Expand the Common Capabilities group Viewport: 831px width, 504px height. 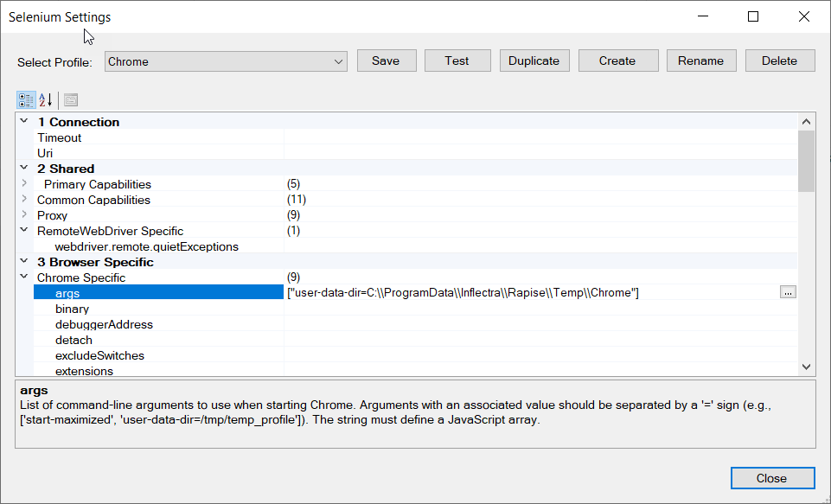[24, 200]
